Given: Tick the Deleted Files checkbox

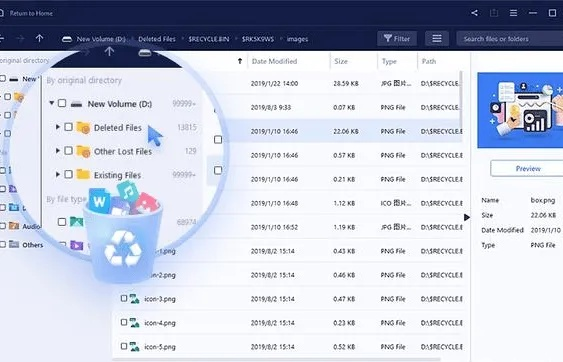Looking at the screenshot, I should click(x=68, y=127).
